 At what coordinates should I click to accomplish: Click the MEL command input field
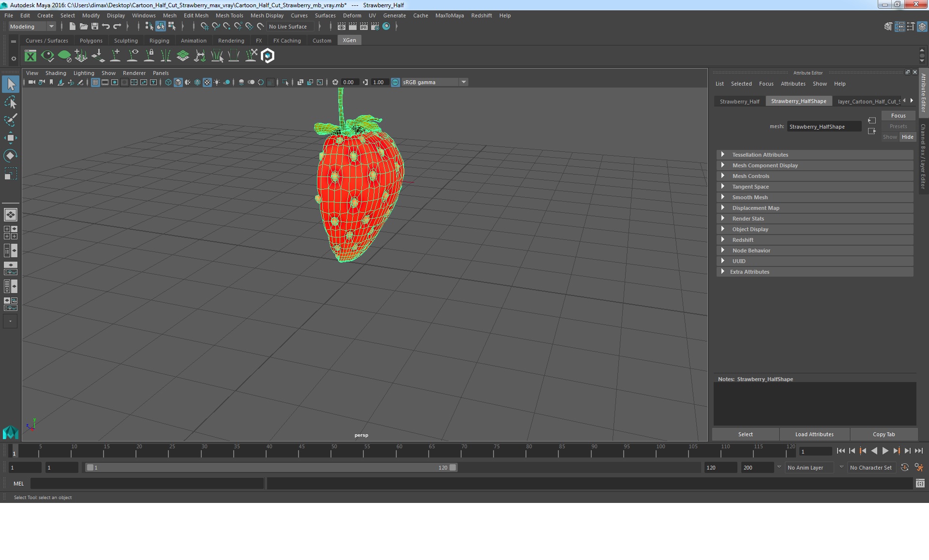(147, 483)
